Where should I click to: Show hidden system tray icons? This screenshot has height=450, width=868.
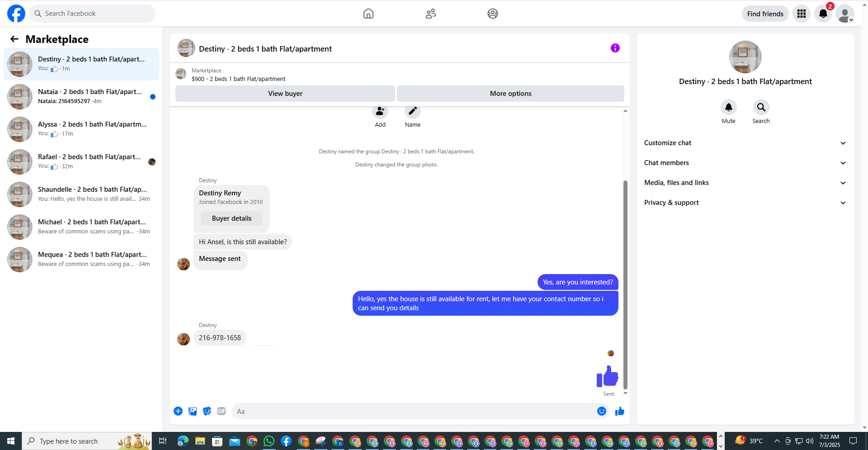[x=777, y=441]
